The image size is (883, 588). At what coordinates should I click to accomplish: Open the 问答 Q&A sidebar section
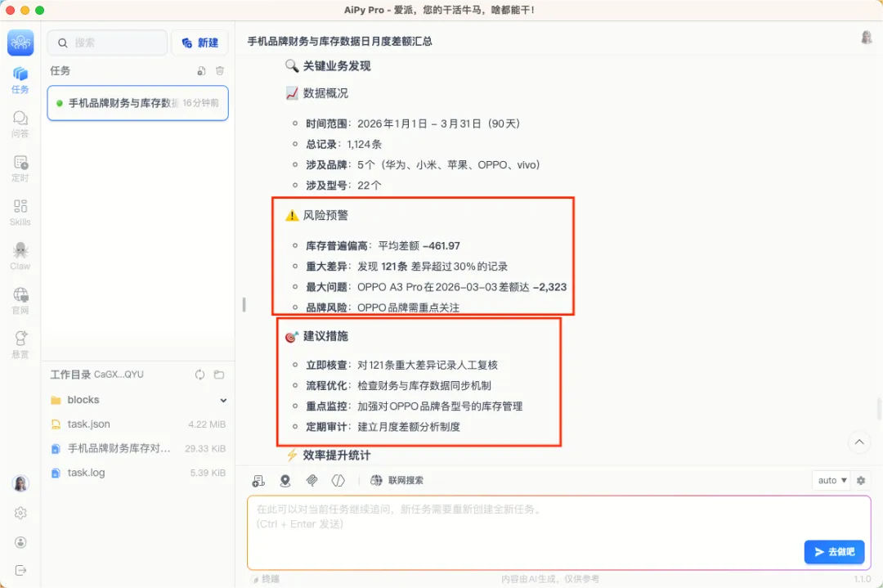coord(20,124)
